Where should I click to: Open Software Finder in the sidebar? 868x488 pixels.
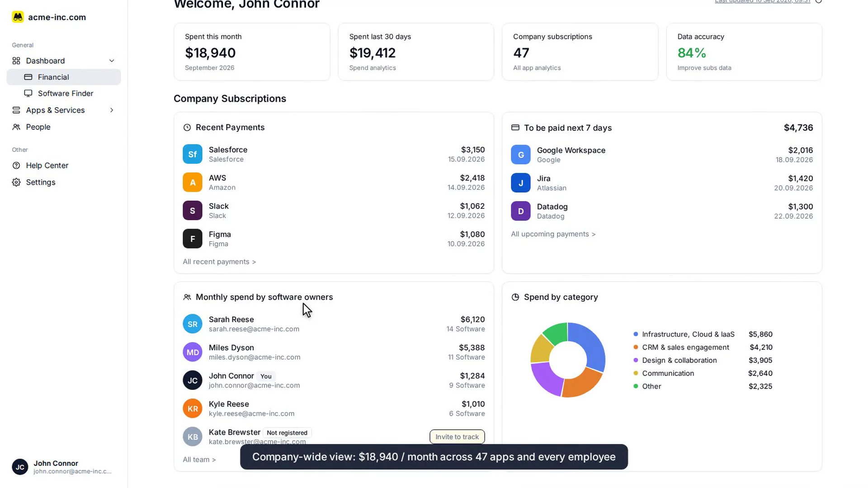coord(64,93)
